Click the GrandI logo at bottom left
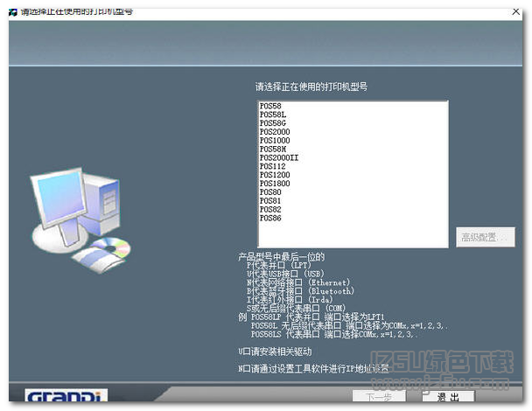Viewport: 532px width, 411px height. click(66, 395)
